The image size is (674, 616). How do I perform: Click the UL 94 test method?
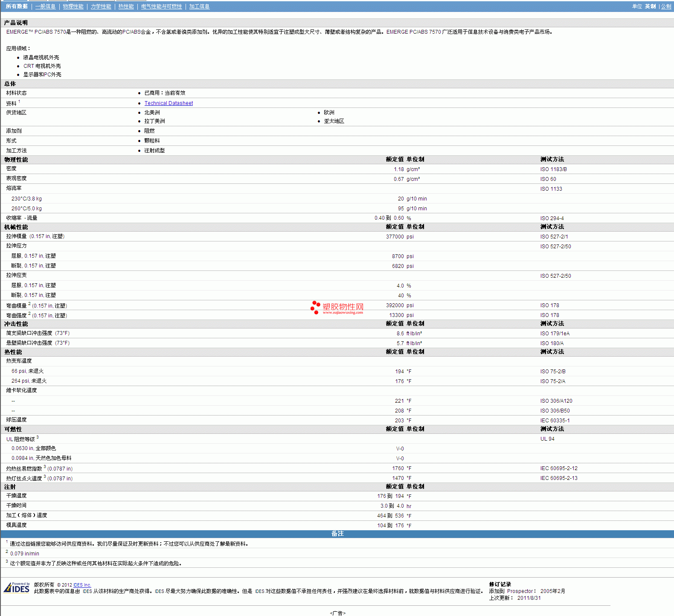(x=547, y=439)
